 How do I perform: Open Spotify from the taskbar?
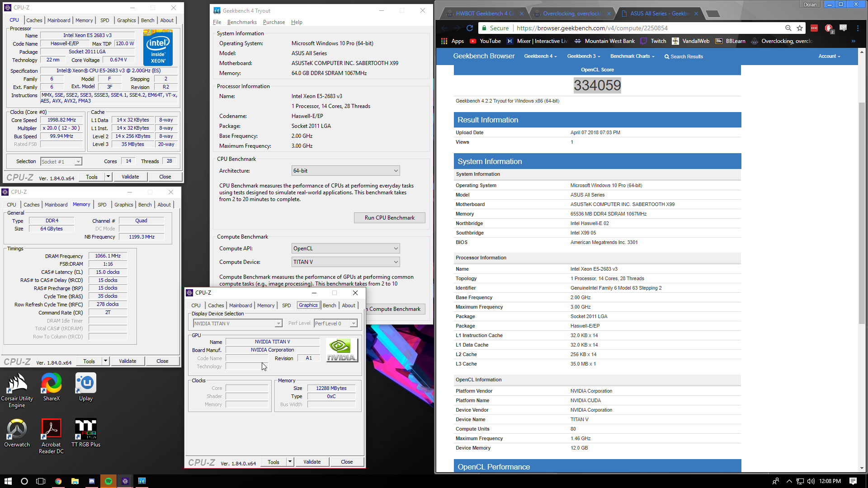(x=108, y=481)
